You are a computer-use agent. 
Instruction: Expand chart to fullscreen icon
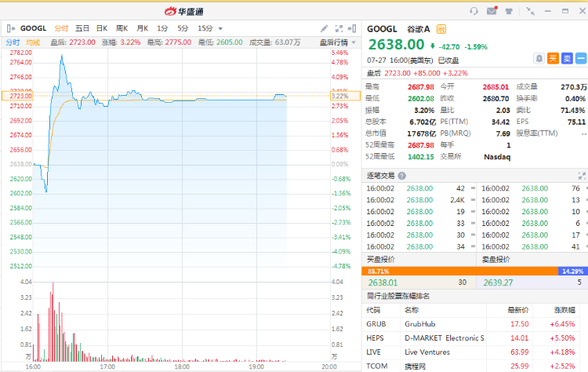click(x=339, y=28)
